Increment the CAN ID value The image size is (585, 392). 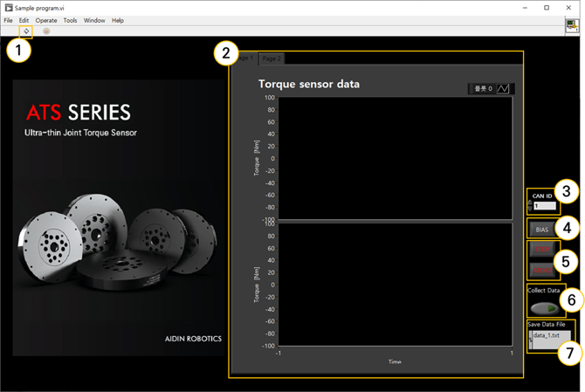coord(529,203)
